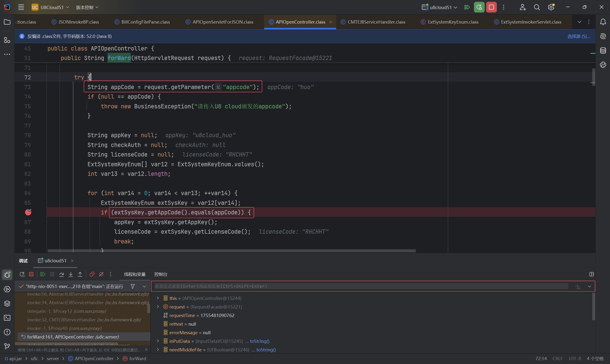Toggle the line 86 breakpoint
Viewport: 610px width, 364px height.
(x=28, y=212)
